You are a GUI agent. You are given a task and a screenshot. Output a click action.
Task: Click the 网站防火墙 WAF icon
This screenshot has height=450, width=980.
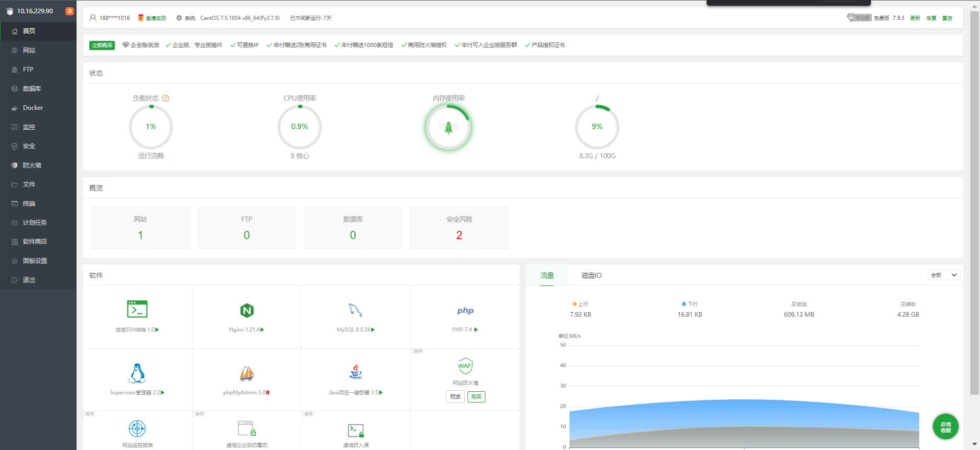point(465,366)
